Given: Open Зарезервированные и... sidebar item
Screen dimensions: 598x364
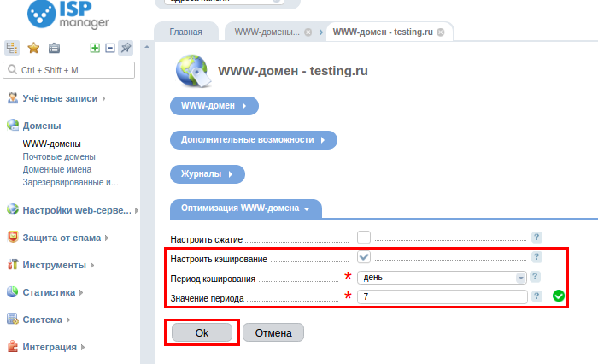Looking at the screenshot, I should pyautogui.click(x=71, y=182).
